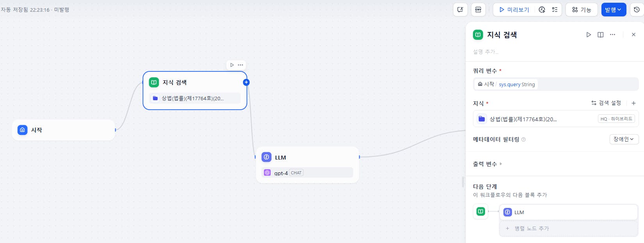Image resolution: width=644 pixels, height=243 pixels.
Task: Open the more options menu in the panel header
Action: [x=612, y=35]
